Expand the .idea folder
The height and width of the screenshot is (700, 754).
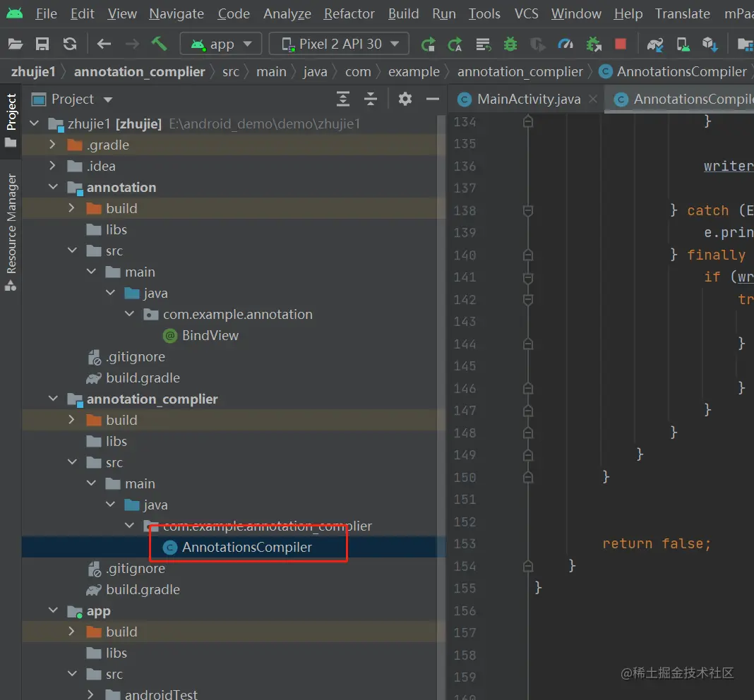(x=52, y=166)
